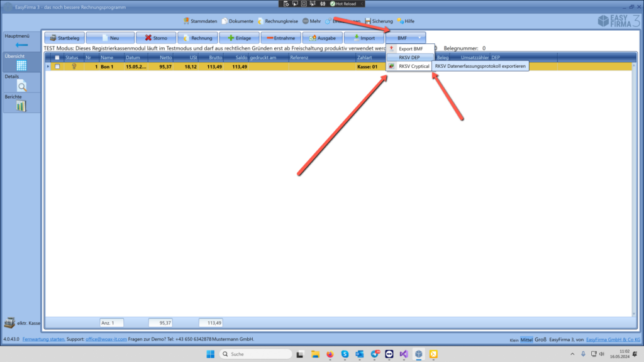Expand the BMF dropdown button
644x362 pixels.
tap(406, 38)
